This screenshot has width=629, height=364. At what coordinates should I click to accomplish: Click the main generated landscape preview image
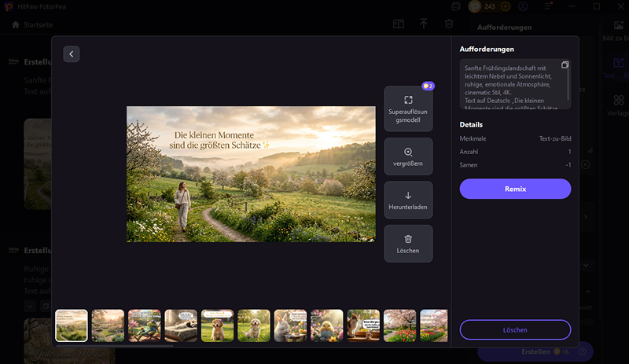point(251,174)
